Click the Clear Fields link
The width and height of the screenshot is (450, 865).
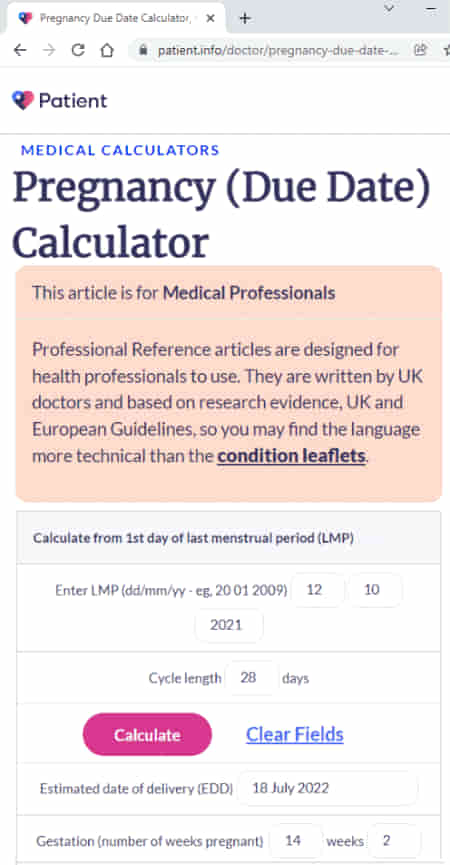pyautogui.click(x=294, y=734)
